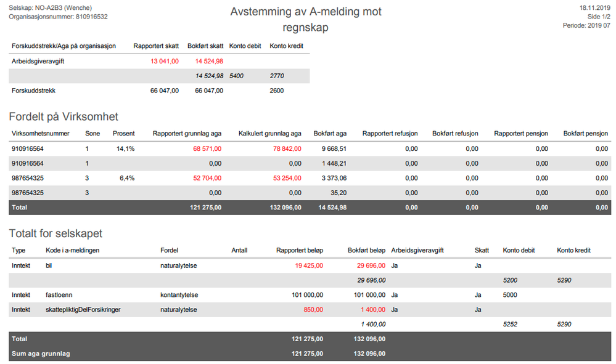Click the Rapportert skatt column header
Screen dimensions: 616x364
coord(156,46)
